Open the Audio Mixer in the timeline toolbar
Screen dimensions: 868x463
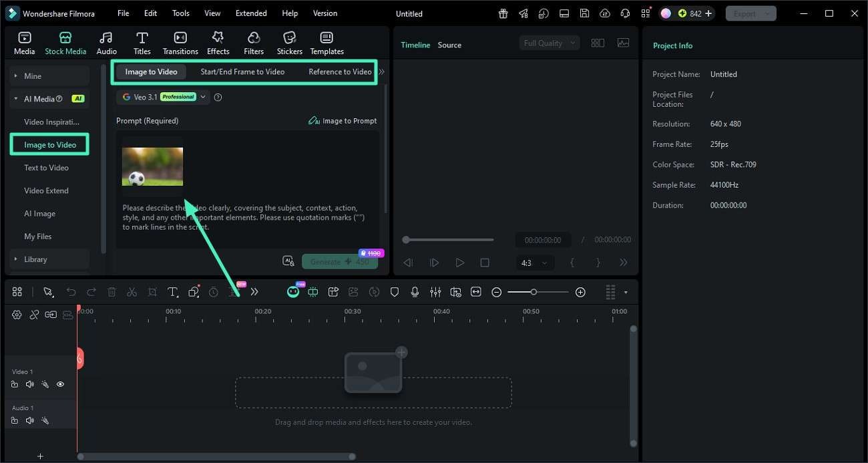pos(435,292)
